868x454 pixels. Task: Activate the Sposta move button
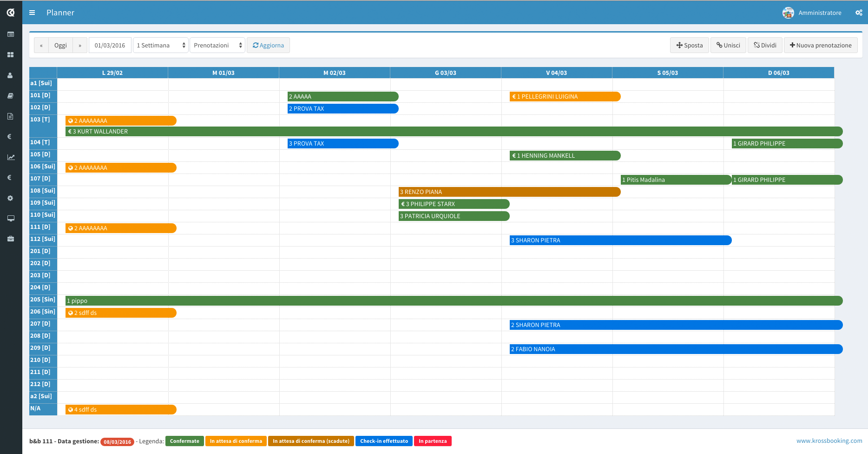pyautogui.click(x=690, y=45)
